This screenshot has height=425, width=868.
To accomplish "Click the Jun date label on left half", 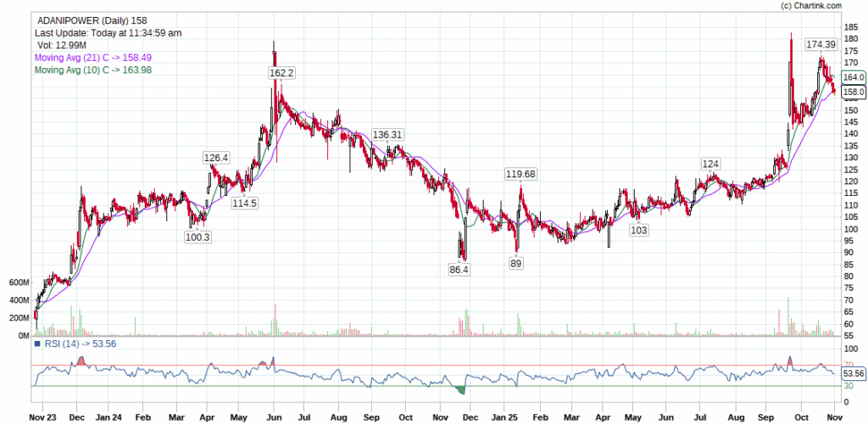I will [274, 416].
